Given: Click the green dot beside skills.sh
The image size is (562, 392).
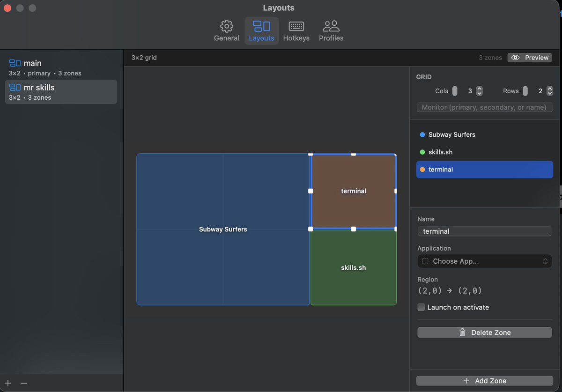Looking at the screenshot, I should [x=422, y=152].
